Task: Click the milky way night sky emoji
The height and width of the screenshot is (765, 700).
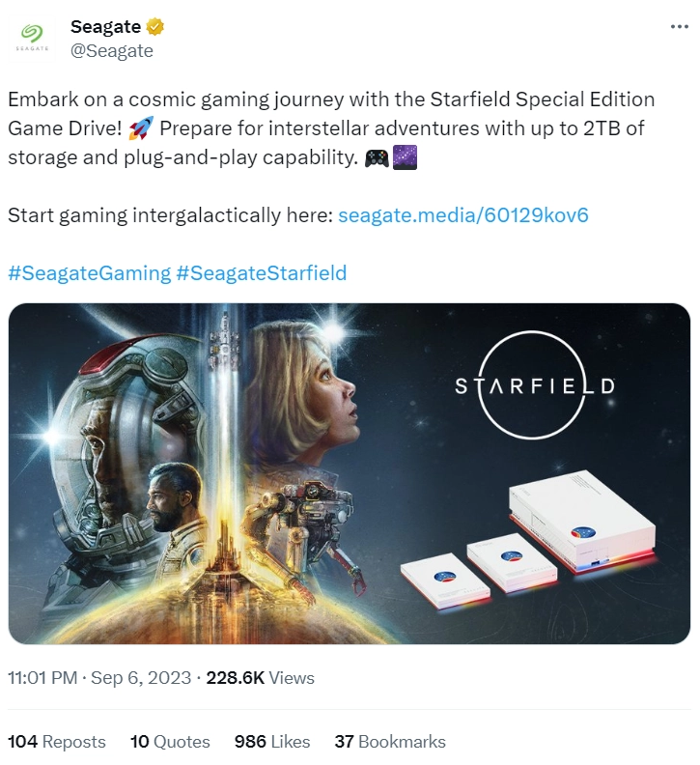Action: pos(405,157)
